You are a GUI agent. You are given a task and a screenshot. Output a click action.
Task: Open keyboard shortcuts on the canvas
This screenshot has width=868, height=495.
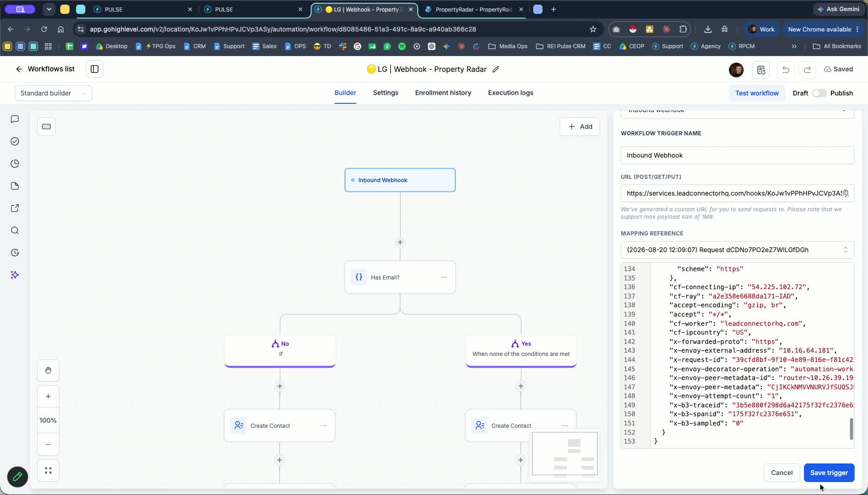pyautogui.click(x=46, y=127)
